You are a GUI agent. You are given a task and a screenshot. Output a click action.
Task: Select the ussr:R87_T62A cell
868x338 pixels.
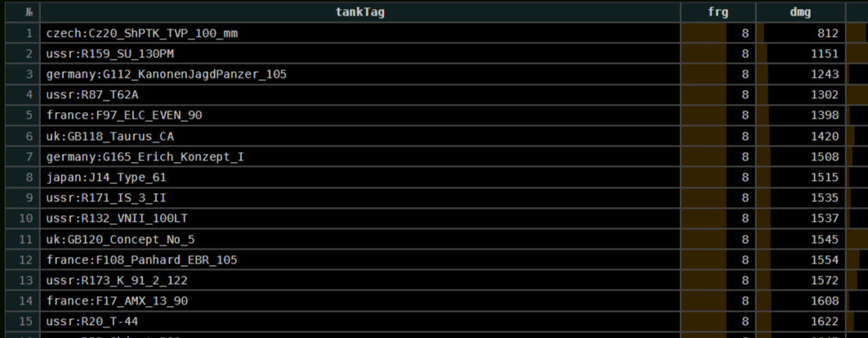coord(92,95)
